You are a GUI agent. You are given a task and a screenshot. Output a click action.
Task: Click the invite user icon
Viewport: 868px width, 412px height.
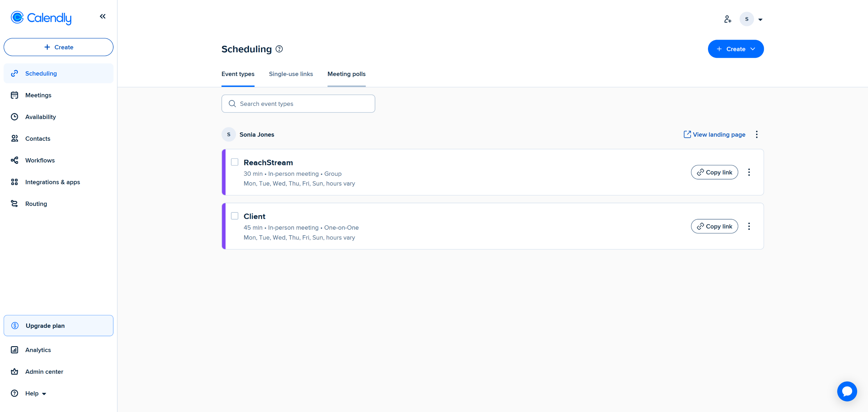tap(727, 19)
